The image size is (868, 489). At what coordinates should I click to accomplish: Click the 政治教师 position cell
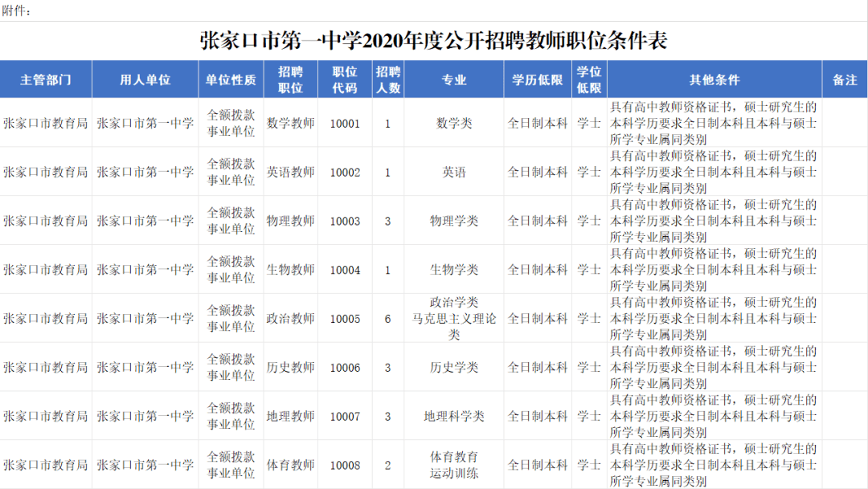coord(291,318)
